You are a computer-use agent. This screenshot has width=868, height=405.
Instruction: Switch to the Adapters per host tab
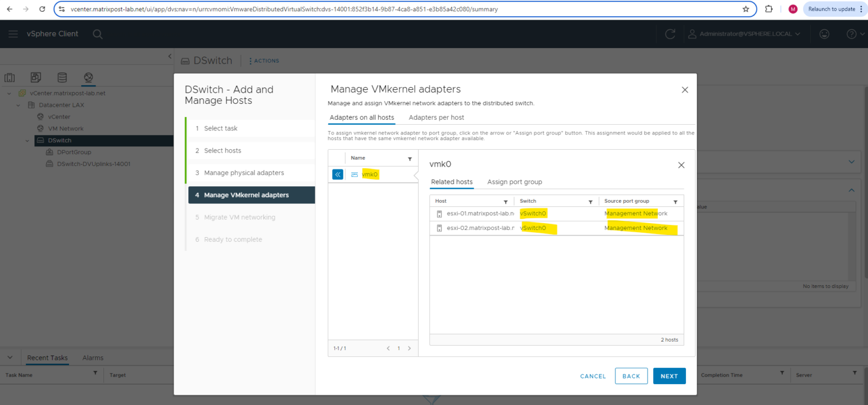coord(436,117)
